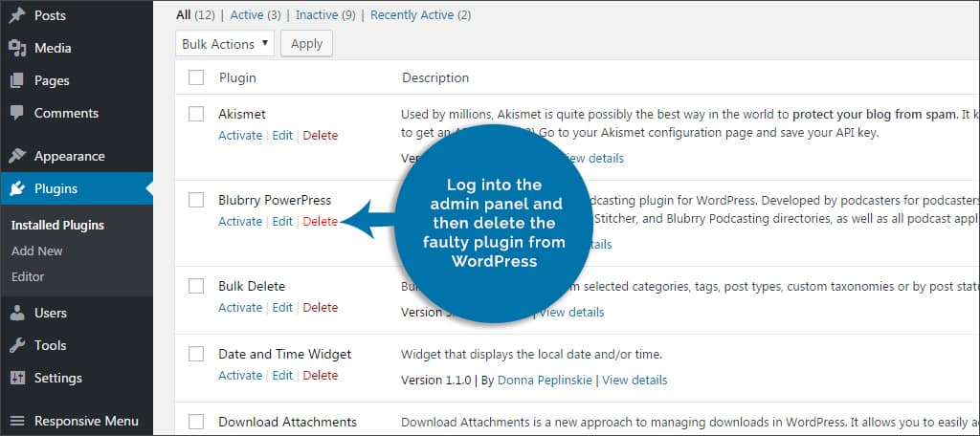Click the Description column header

[435, 78]
